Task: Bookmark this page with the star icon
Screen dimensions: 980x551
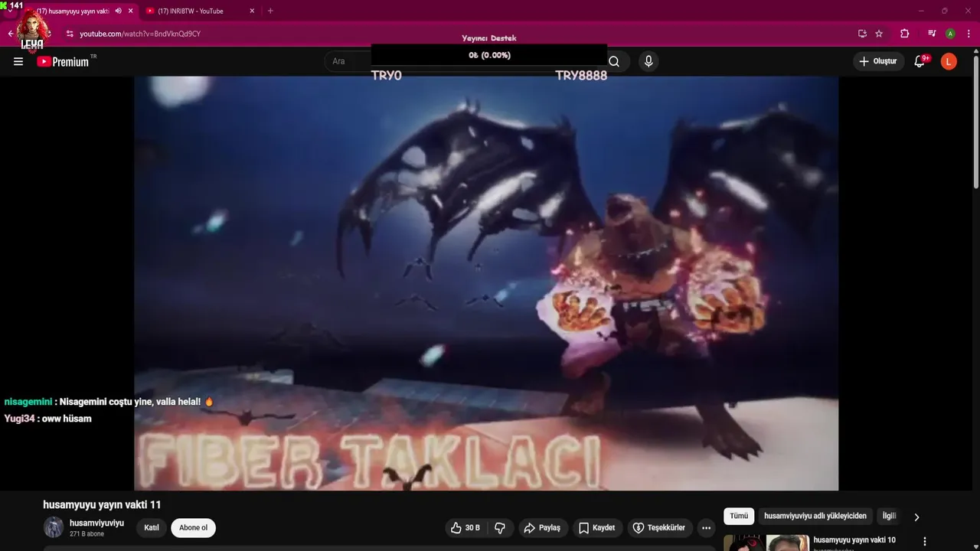Action: [x=879, y=34]
